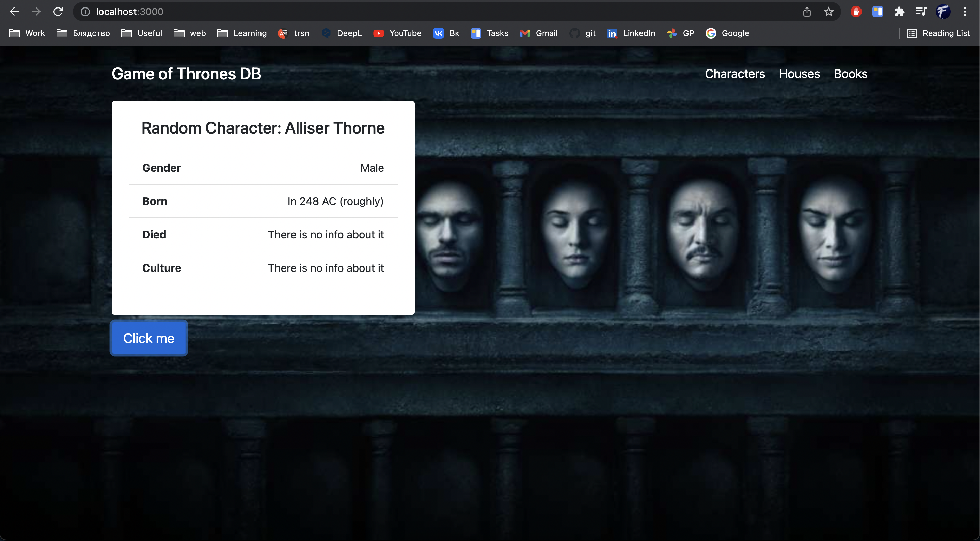Click the browser back arrow
This screenshot has height=541, width=980.
(14, 12)
